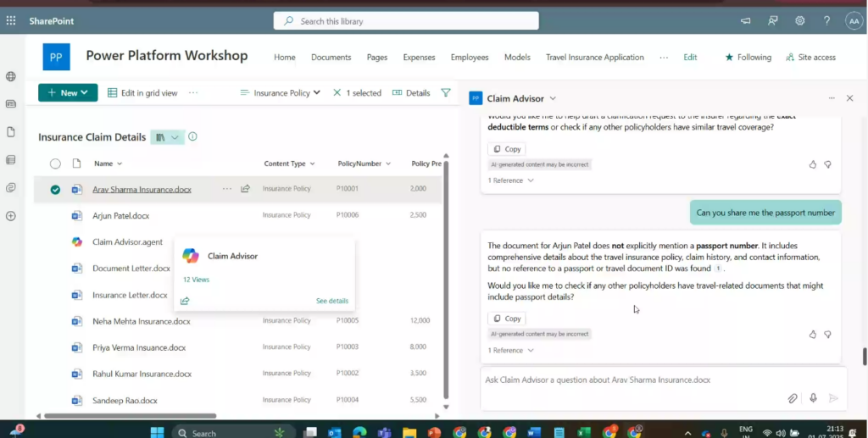Open the AA account profile circle
The image size is (868, 438).
click(x=854, y=21)
